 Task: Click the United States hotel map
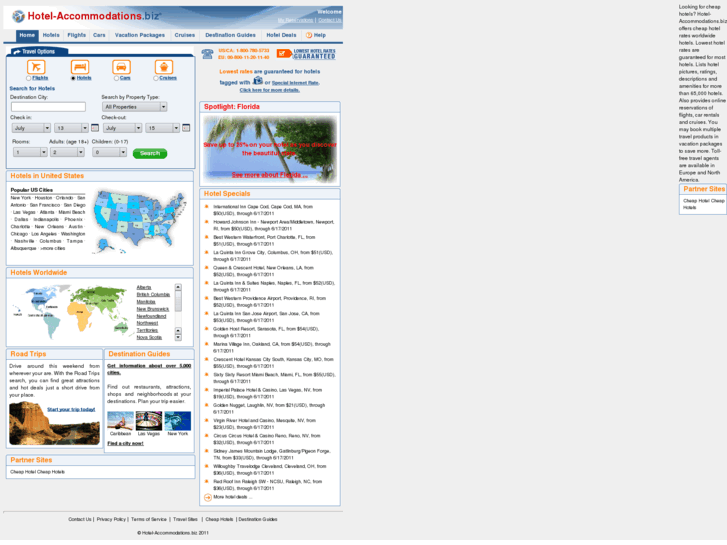139,221
